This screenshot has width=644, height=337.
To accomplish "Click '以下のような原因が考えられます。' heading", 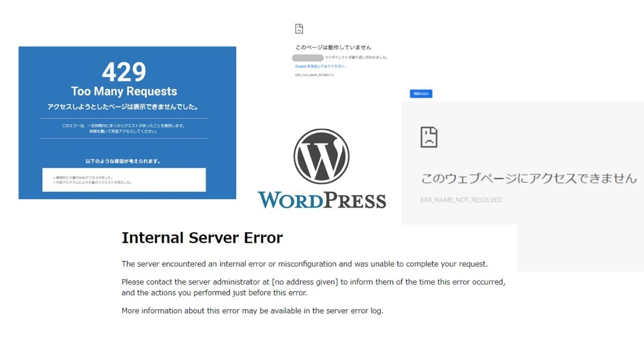I will (x=124, y=161).
